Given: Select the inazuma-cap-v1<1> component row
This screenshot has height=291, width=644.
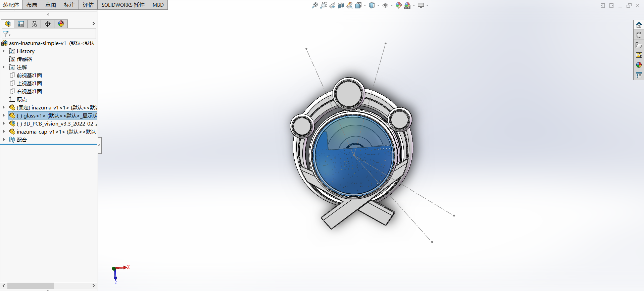Looking at the screenshot, I should point(53,132).
